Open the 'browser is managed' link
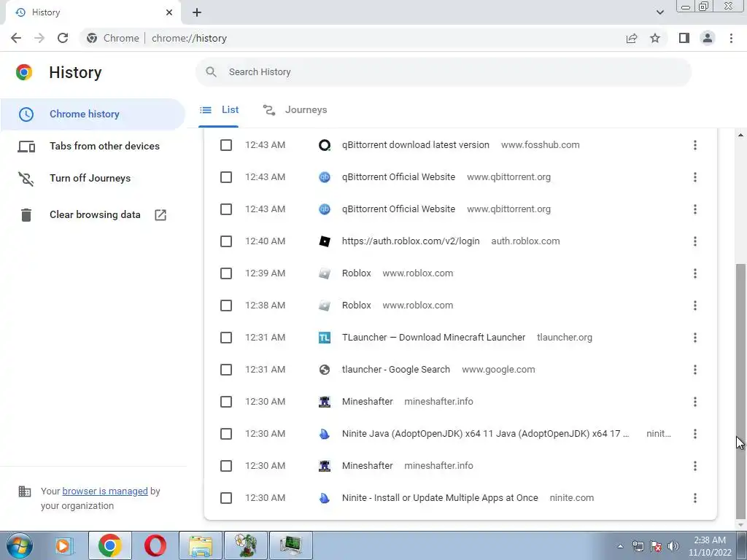The image size is (747, 560). pyautogui.click(x=105, y=491)
